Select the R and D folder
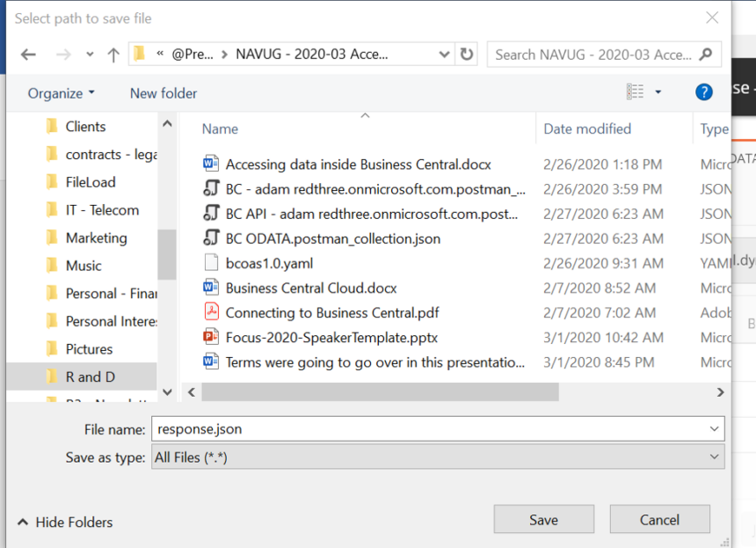This screenshot has height=548, width=756. pos(82,376)
